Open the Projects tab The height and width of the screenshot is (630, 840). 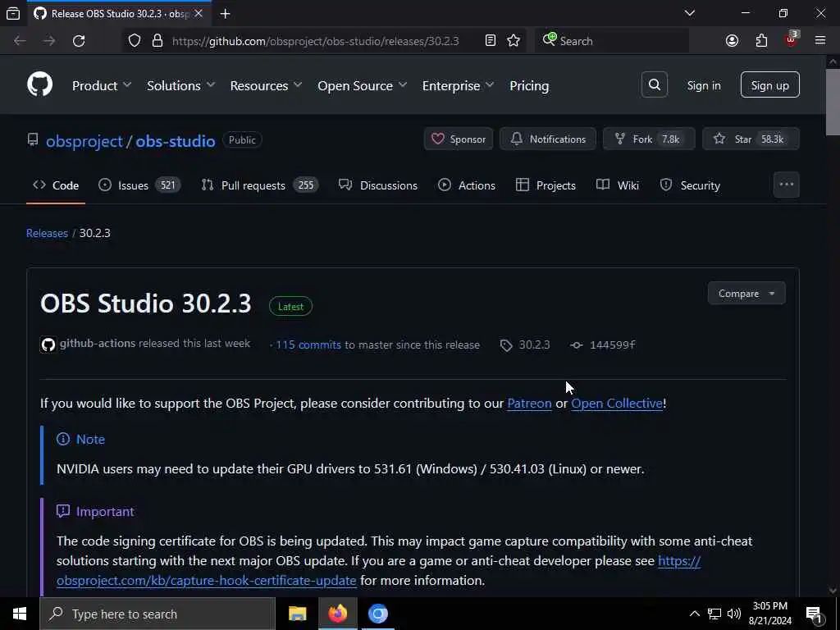(x=546, y=185)
